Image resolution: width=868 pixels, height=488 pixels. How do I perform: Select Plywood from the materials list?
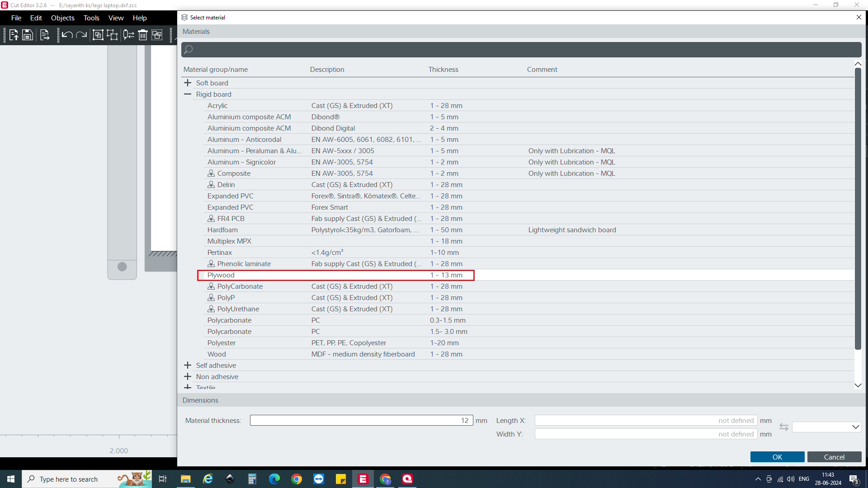(x=221, y=275)
